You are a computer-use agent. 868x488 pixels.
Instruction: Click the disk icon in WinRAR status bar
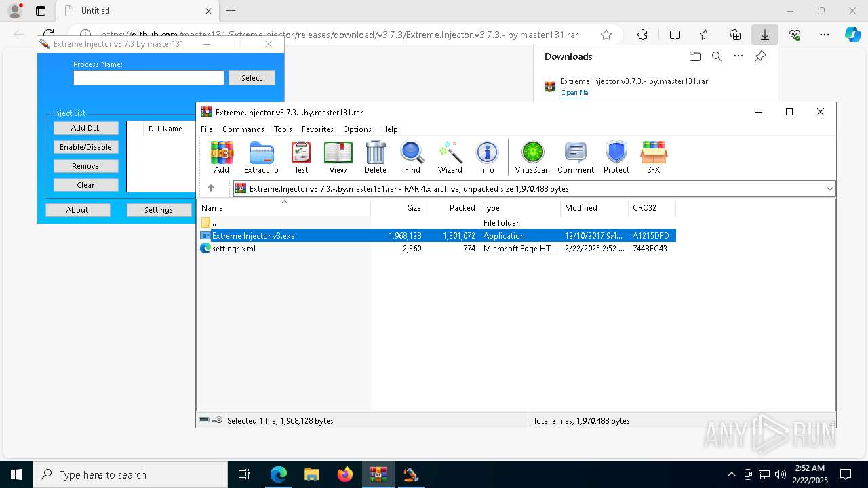pyautogui.click(x=204, y=420)
